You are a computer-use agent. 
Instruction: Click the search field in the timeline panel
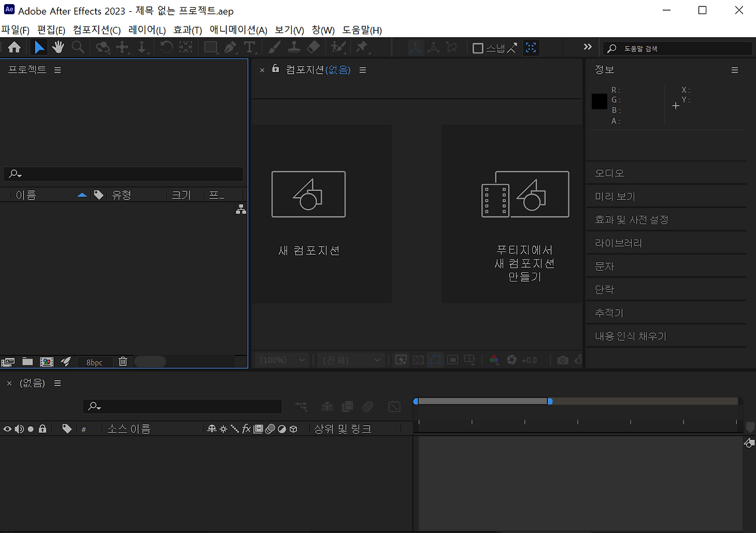point(182,406)
